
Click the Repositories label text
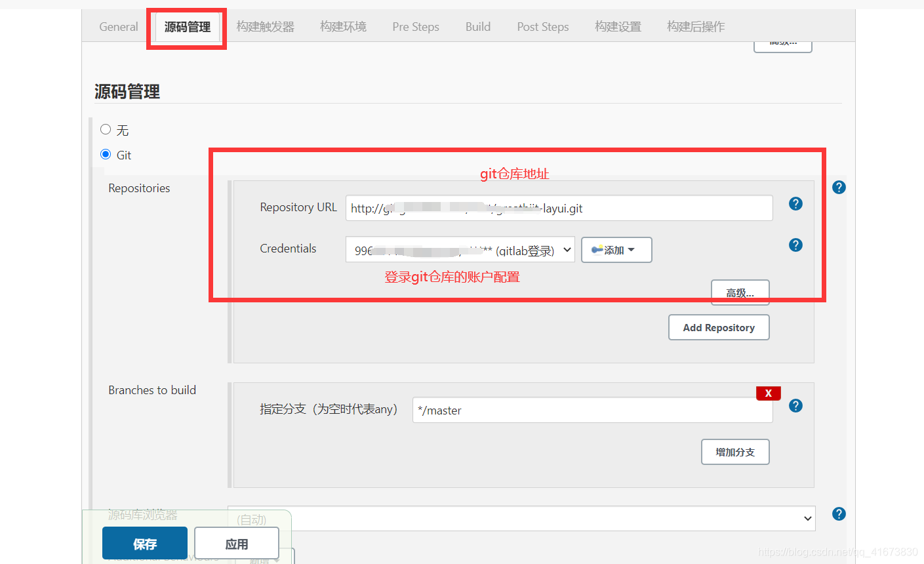point(139,188)
